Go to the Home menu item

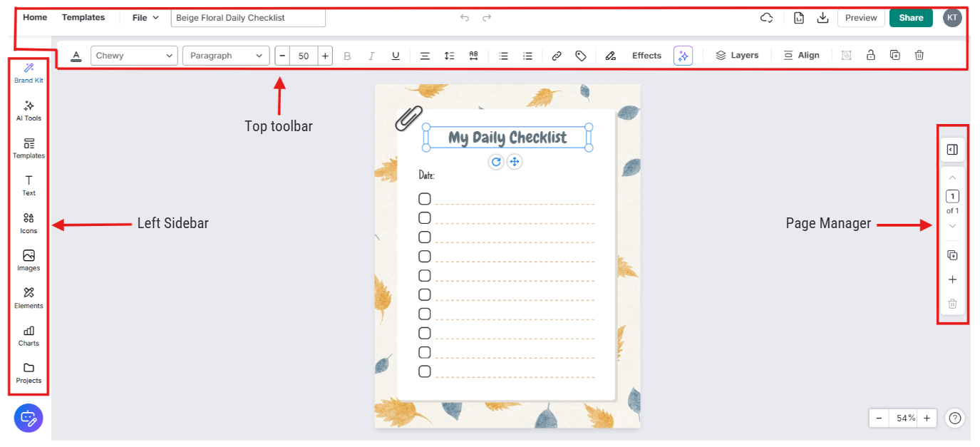point(35,18)
